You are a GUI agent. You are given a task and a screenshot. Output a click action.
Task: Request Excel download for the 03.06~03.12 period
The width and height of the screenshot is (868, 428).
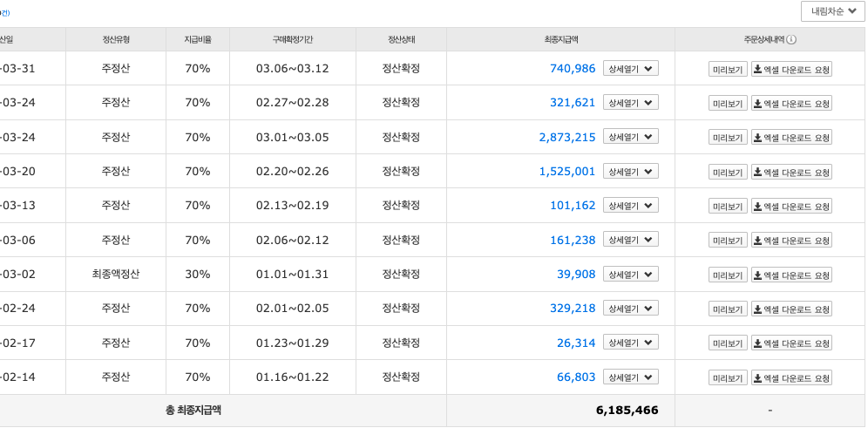(791, 69)
